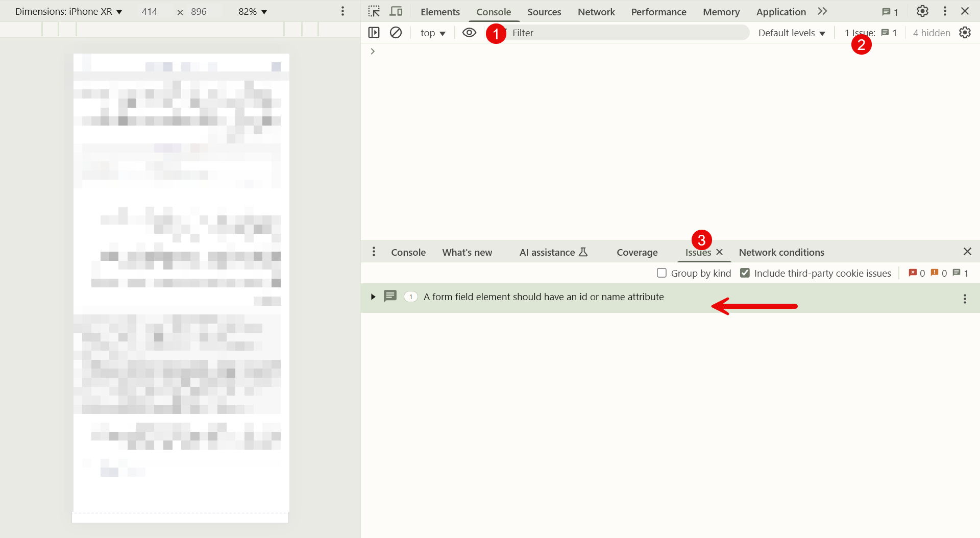This screenshot has height=538, width=980.
Task: Show the console sidebar panel
Action: (374, 33)
